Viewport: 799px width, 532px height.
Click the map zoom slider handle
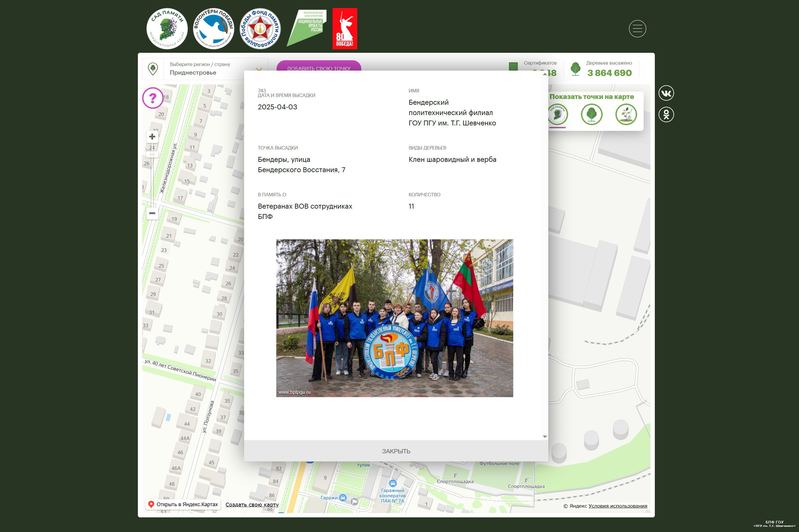152,154
